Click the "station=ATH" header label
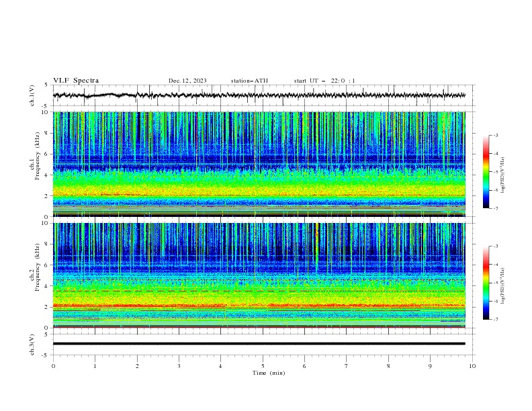Image resolution: width=532 pixels, height=411 pixels. pos(249,81)
